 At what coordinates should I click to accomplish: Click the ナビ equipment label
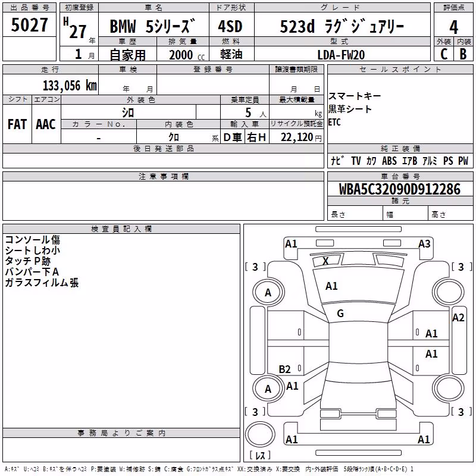(x=337, y=161)
